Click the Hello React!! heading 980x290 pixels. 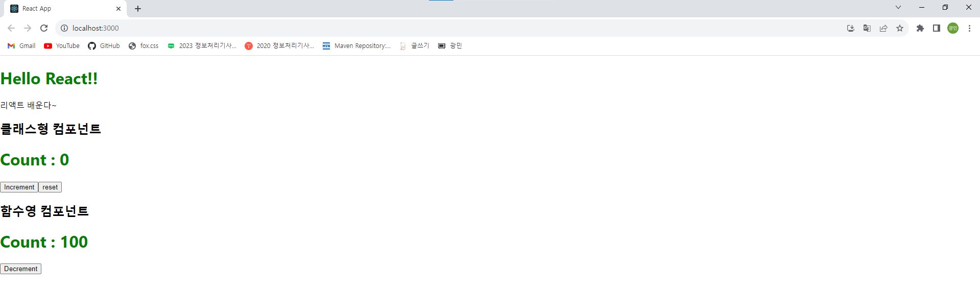pyautogui.click(x=49, y=79)
